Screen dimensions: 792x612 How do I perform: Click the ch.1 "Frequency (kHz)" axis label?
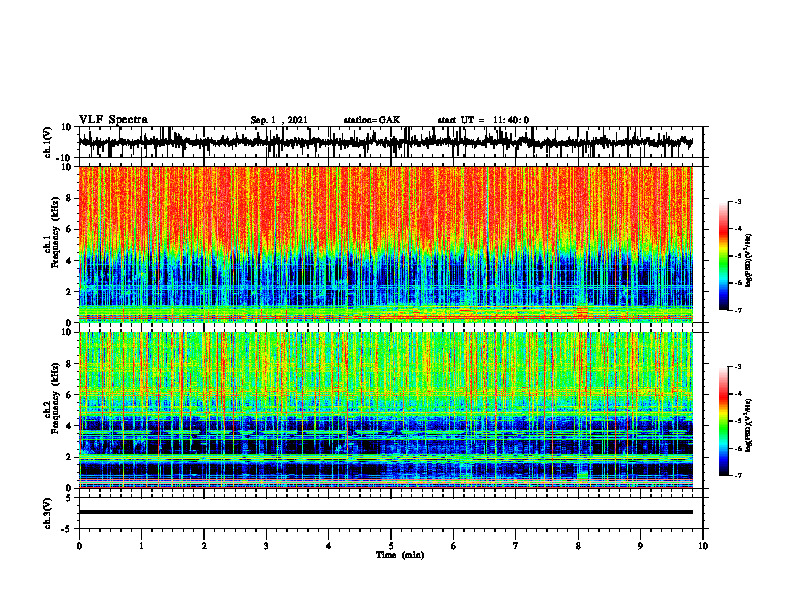point(55,233)
